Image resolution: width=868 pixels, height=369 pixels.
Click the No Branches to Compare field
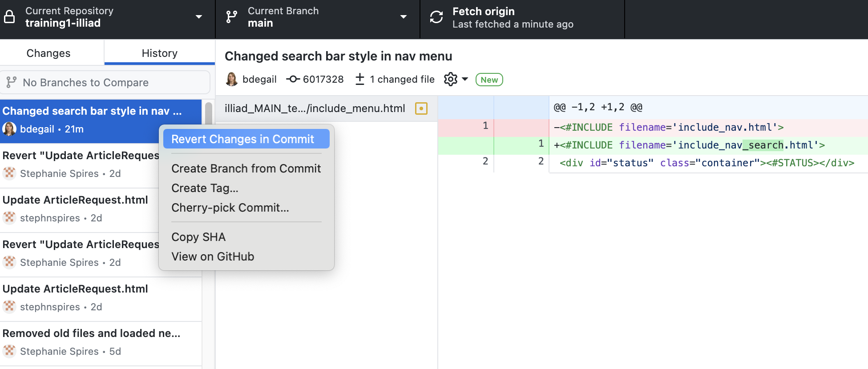click(x=105, y=83)
